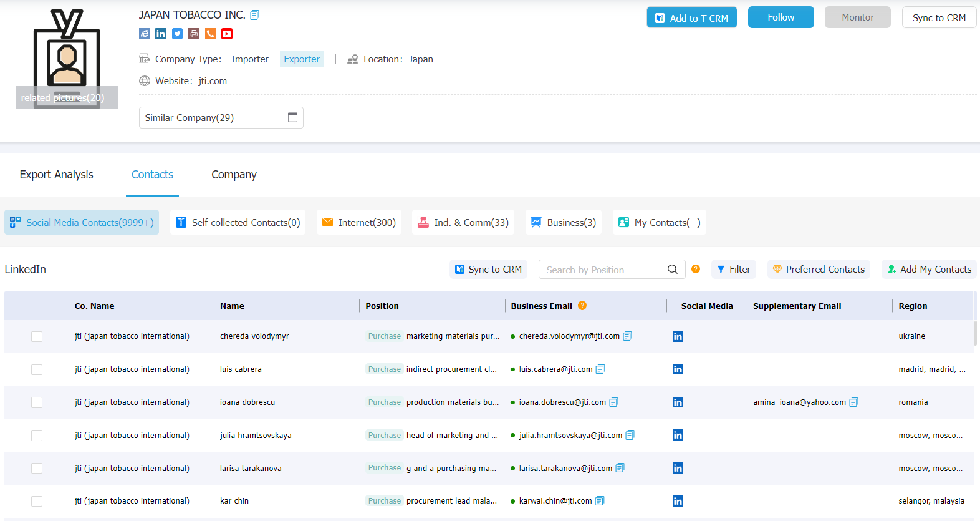Click the Add My Contacts button
Viewport: 980px width, 521px height.
pos(929,269)
